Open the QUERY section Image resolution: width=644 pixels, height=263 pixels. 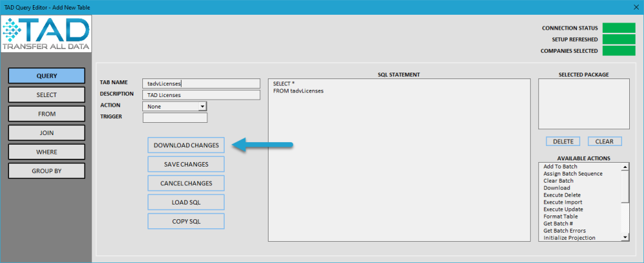(46, 76)
